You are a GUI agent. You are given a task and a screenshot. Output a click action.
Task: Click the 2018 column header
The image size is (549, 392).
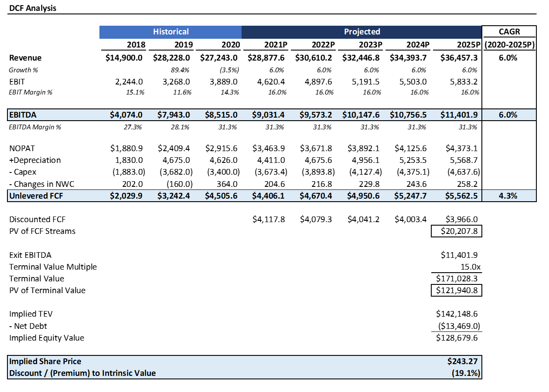(x=135, y=44)
